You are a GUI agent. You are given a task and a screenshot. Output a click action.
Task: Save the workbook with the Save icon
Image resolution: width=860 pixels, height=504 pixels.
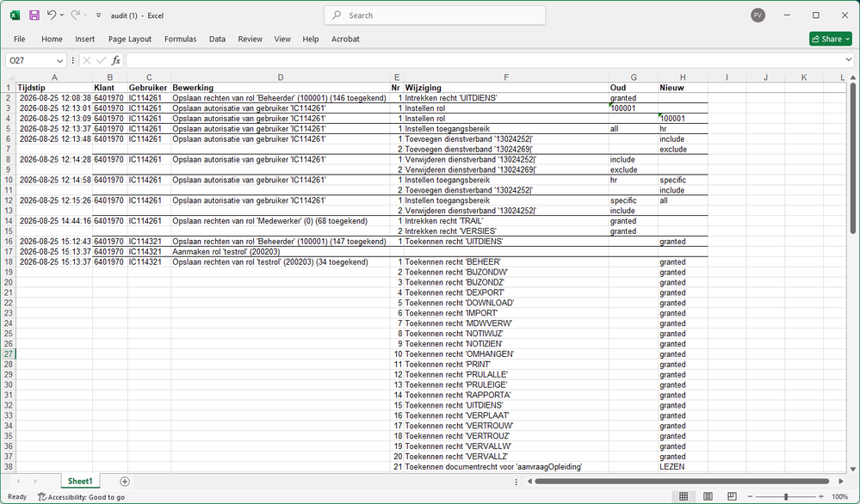point(34,15)
